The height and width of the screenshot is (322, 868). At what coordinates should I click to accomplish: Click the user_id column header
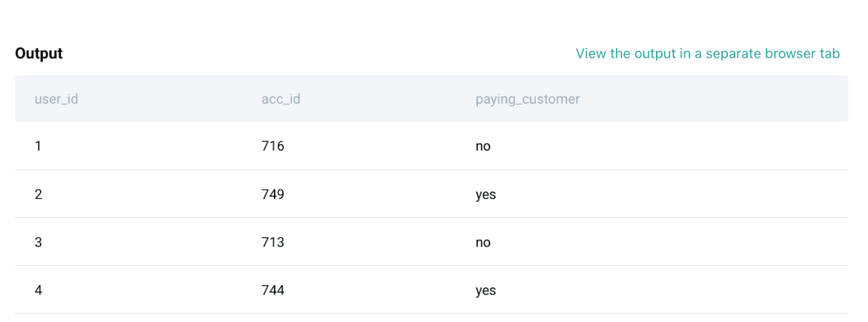pyautogui.click(x=57, y=99)
